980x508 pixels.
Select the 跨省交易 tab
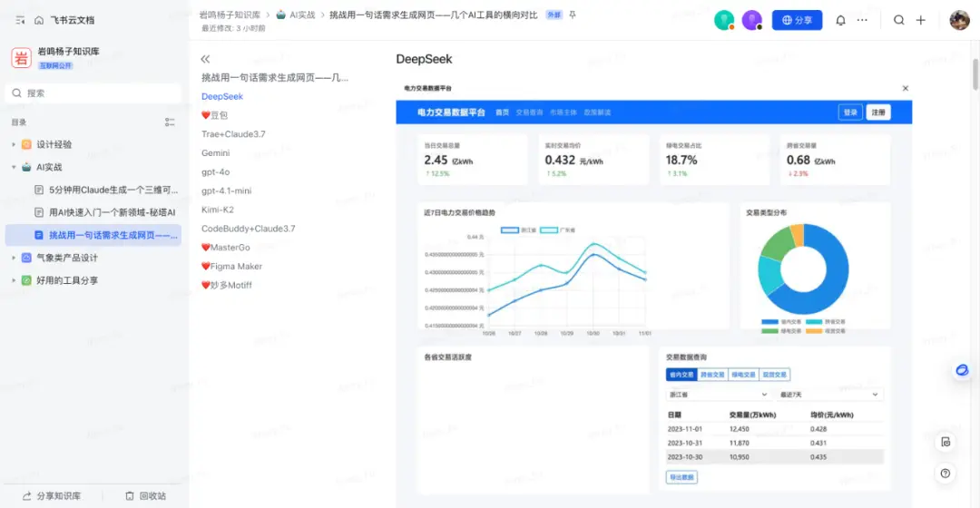tap(712, 375)
